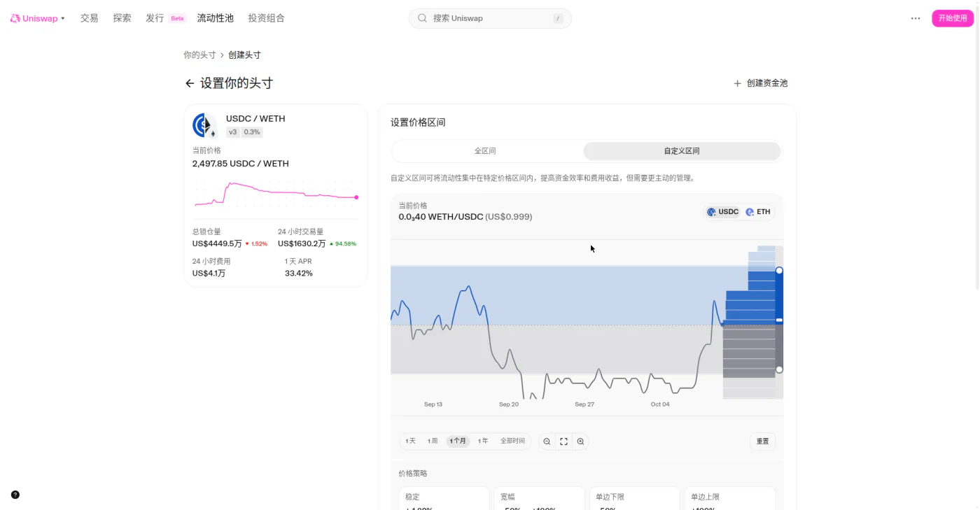Click the 开始使用 button
The width and height of the screenshot is (980, 510).
tap(953, 18)
